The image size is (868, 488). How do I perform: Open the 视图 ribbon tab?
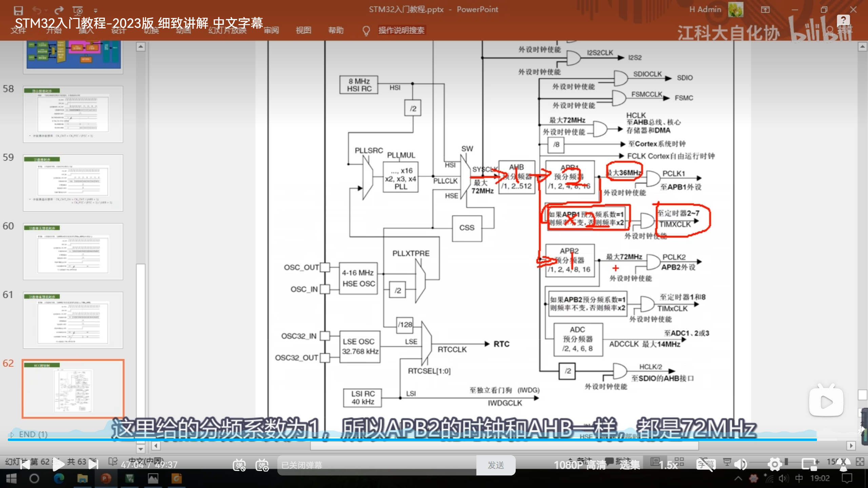click(303, 30)
